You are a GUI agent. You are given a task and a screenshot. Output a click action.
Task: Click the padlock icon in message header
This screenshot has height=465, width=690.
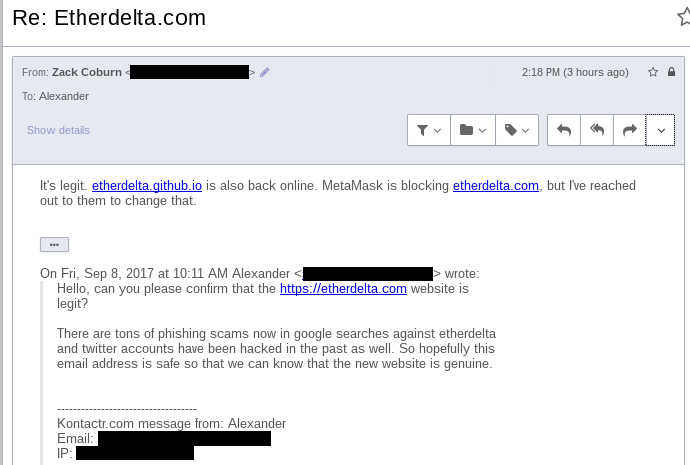(x=670, y=72)
